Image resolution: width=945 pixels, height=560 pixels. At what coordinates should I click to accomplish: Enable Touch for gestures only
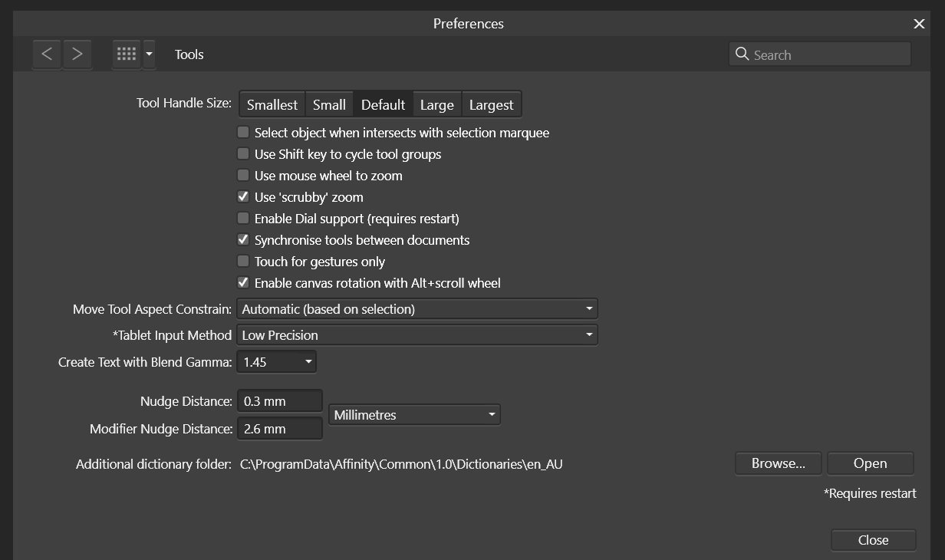pyautogui.click(x=243, y=262)
